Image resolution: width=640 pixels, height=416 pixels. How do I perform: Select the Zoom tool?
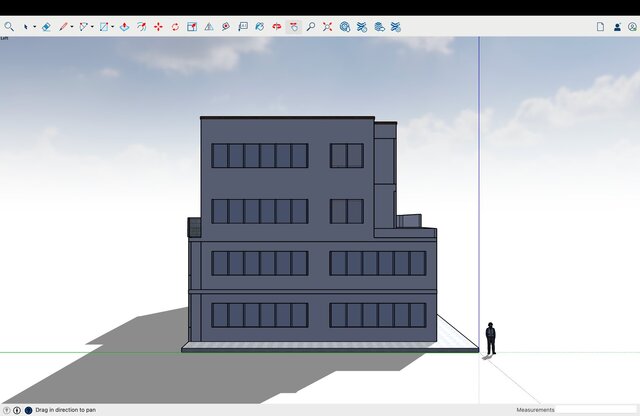[x=310, y=27]
